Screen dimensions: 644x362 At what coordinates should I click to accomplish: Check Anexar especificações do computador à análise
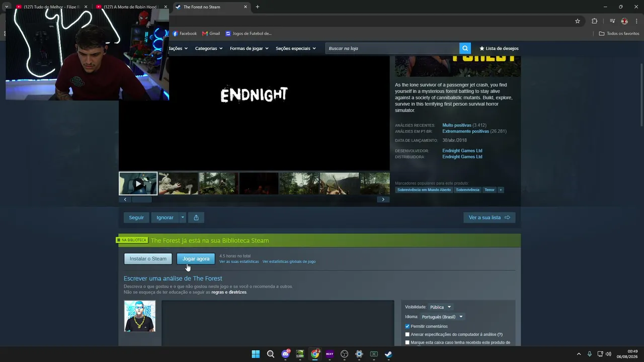pyautogui.click(x=408, y=334)
